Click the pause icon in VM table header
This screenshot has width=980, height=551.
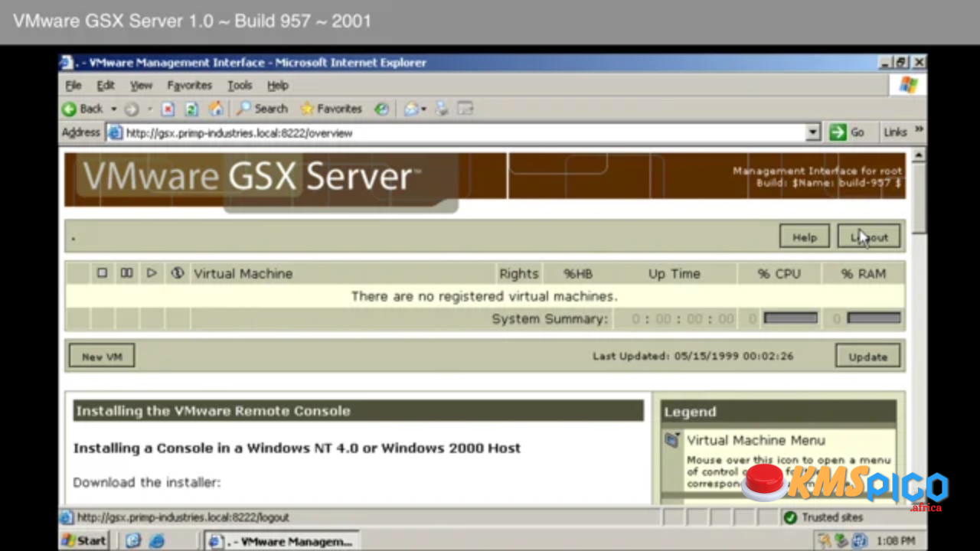pyautogui.click(x=126, y=273)
